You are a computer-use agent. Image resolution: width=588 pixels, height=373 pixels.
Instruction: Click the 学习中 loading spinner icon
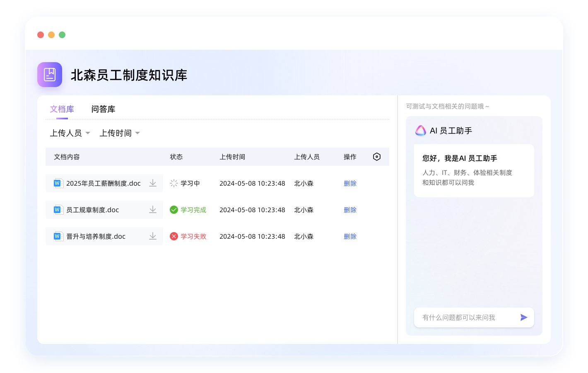[x=174, y=183]
